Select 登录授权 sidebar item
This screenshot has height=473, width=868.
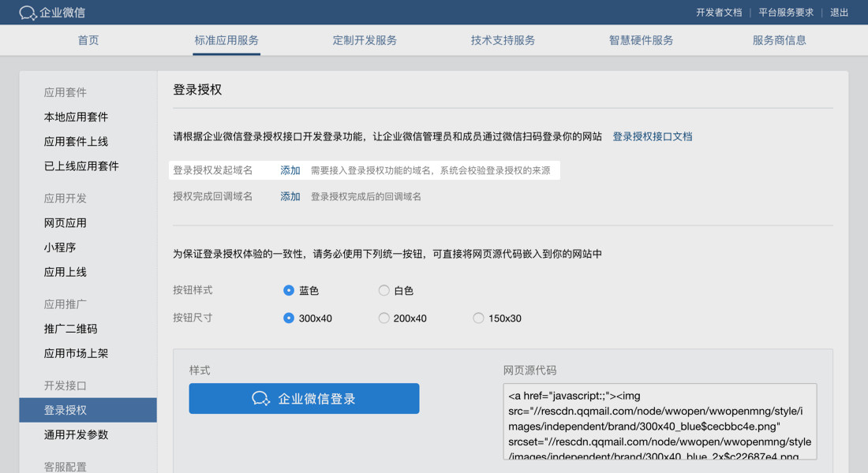[88, 410]
